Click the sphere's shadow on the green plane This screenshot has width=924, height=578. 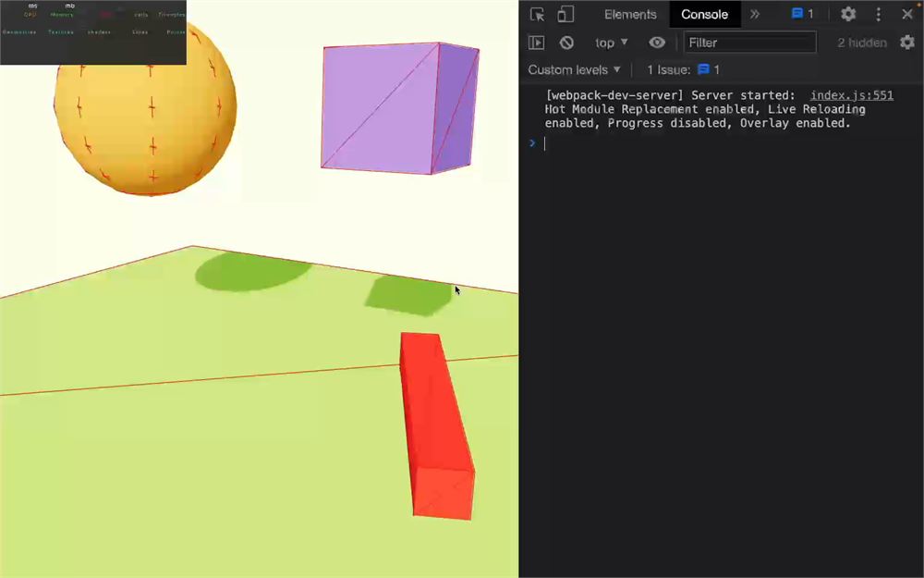253,272
